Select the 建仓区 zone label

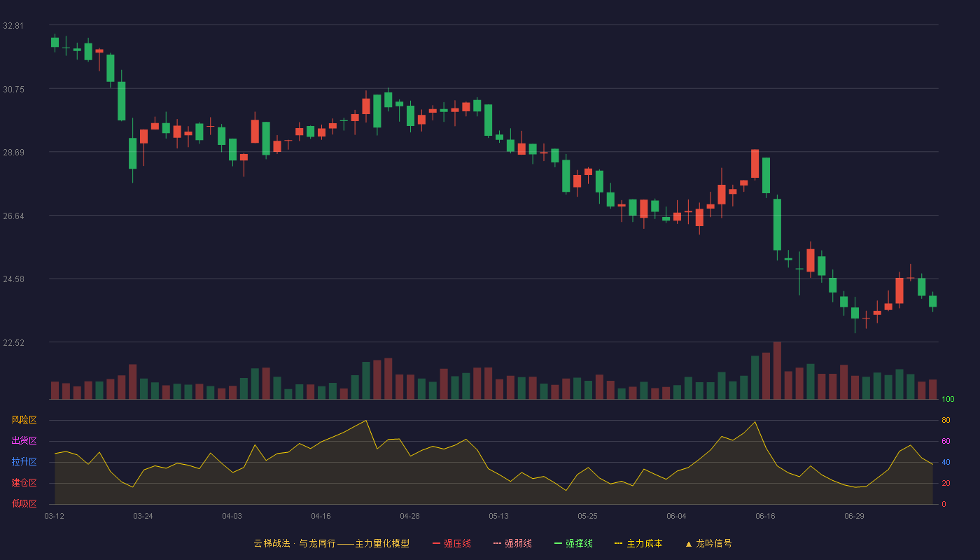pos(24,483)
